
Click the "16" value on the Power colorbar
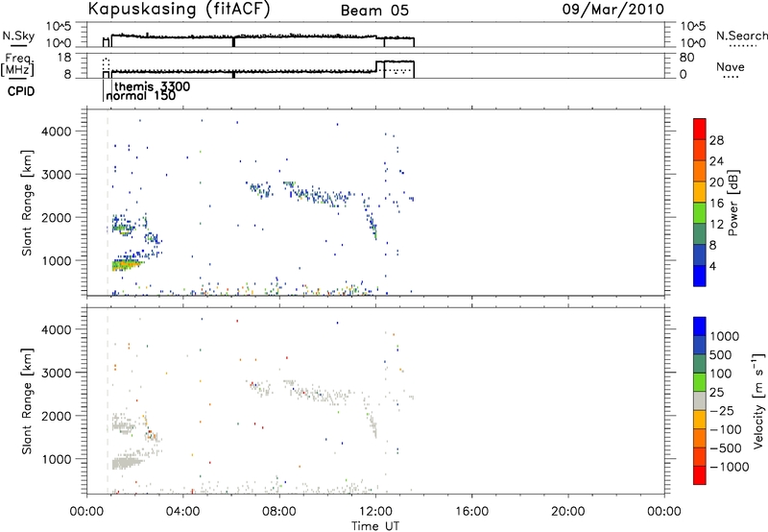(x=716, y=203)
